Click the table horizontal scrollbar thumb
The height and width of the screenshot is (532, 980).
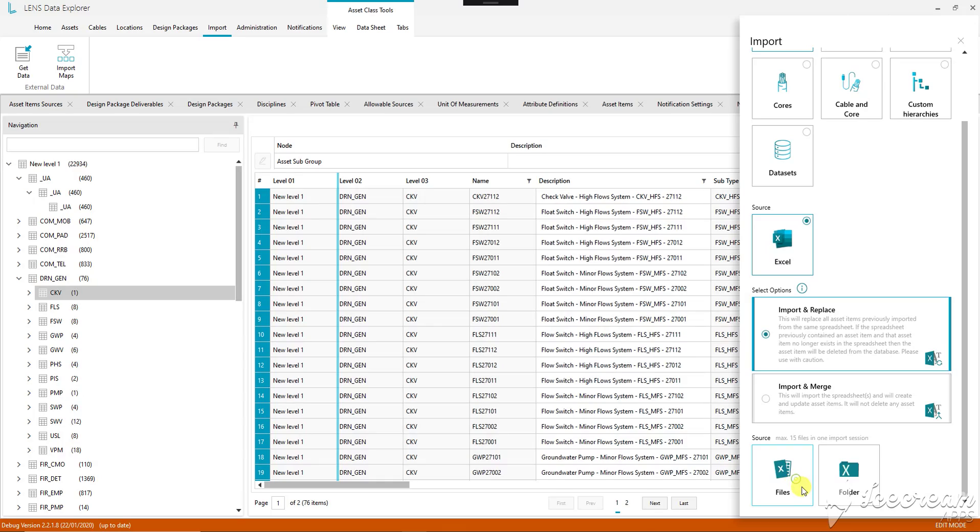[x=337, y=485]
